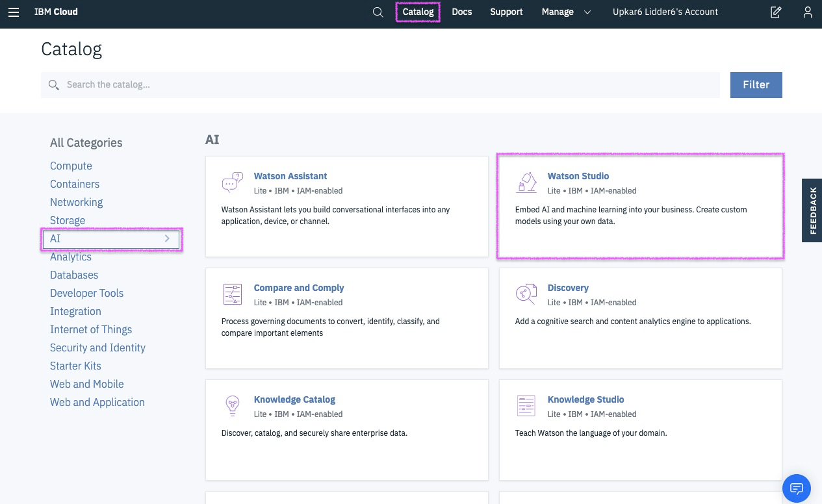This screenshot has height=504, width=822.
Task: Click the All Categories heading
Action: (x=86, y=143)
